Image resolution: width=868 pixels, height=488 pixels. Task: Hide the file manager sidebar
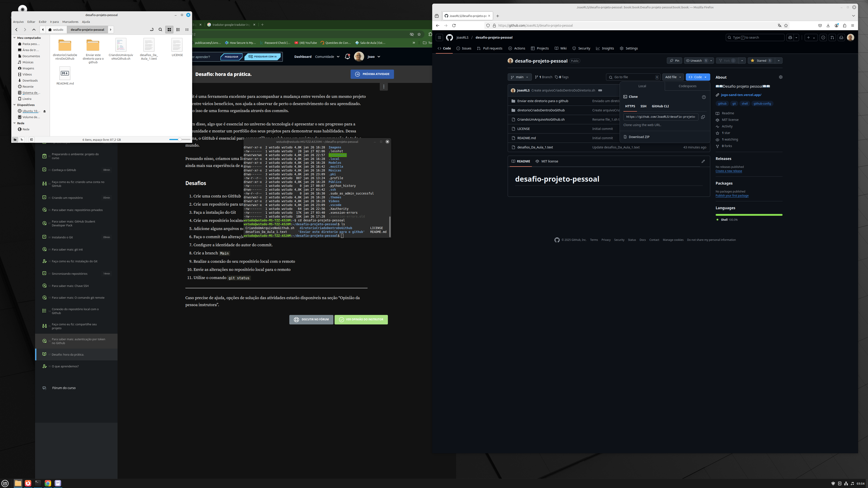31,139
